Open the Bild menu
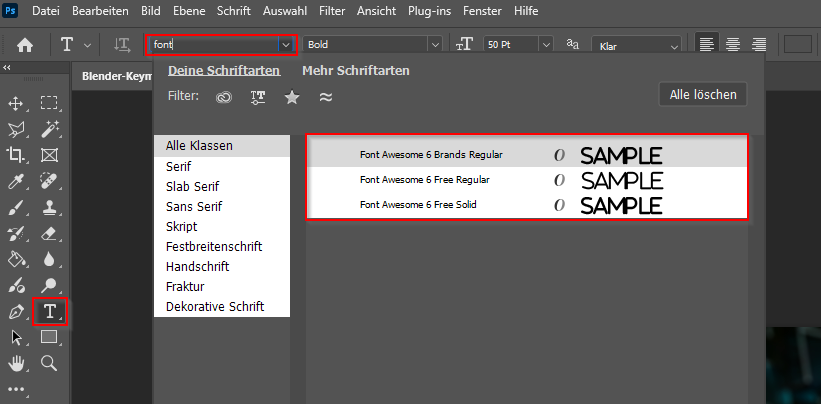821x404 pixels. 151,10
